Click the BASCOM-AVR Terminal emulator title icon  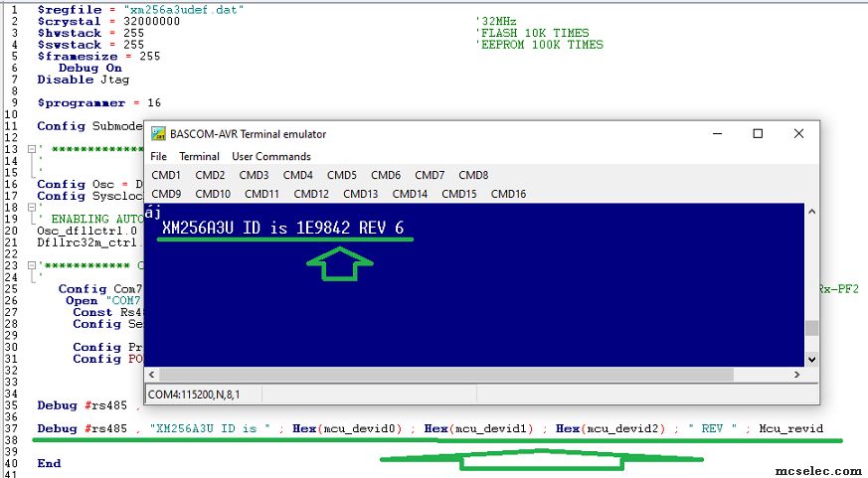[158, 134]
